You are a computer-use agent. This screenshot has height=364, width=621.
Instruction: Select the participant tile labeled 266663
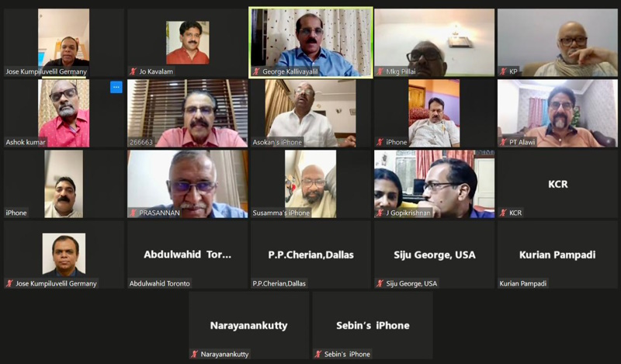(x=187, y=113)
